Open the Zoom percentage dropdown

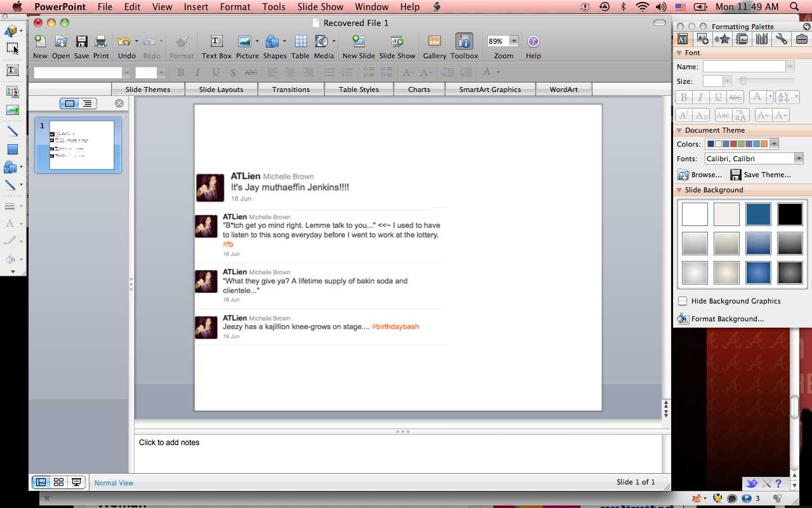click(x=514, y=41)
